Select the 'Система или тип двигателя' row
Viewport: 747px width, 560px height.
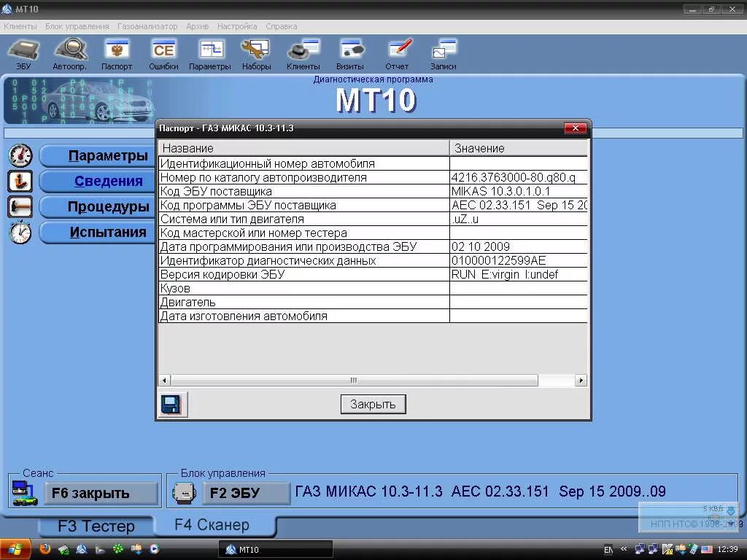[x=373, y=219]
